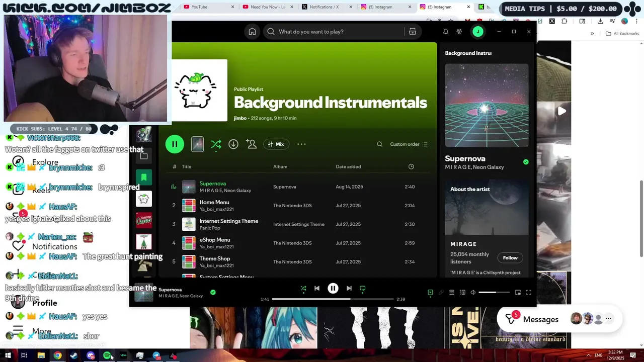Open the Queue icon in the player bar
This screenshot has width=644, height=362.
[x=452, y=292]
